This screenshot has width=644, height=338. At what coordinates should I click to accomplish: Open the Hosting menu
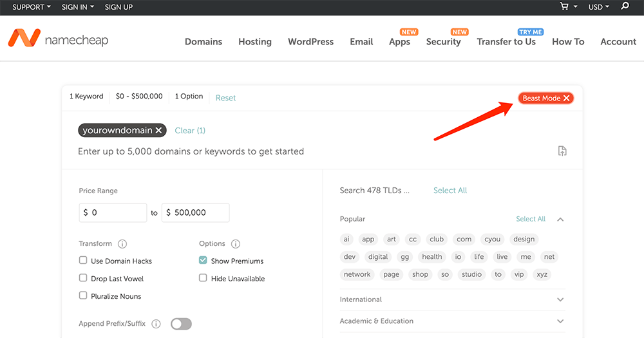point(255,41)
